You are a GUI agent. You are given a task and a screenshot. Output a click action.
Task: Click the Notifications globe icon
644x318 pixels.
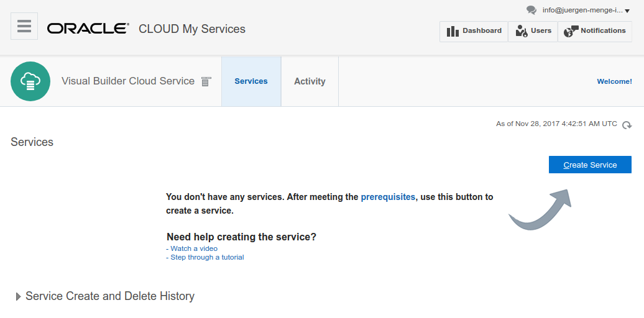pos(571,31)
